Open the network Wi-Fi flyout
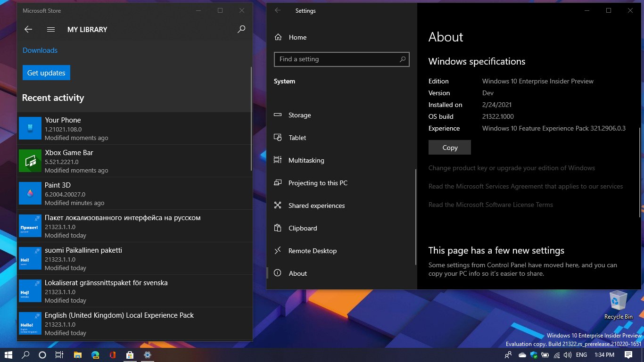Screen dimensions: 644x362 pos(557,355)
